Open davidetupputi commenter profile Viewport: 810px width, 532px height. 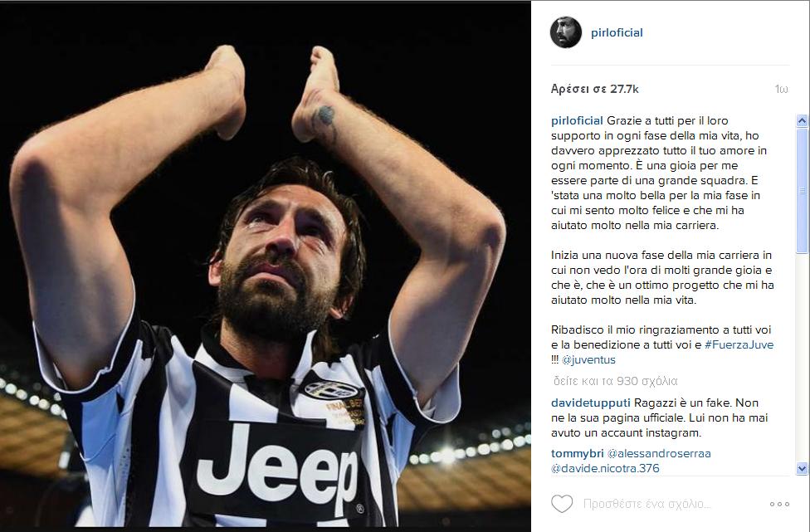(591, 403)
